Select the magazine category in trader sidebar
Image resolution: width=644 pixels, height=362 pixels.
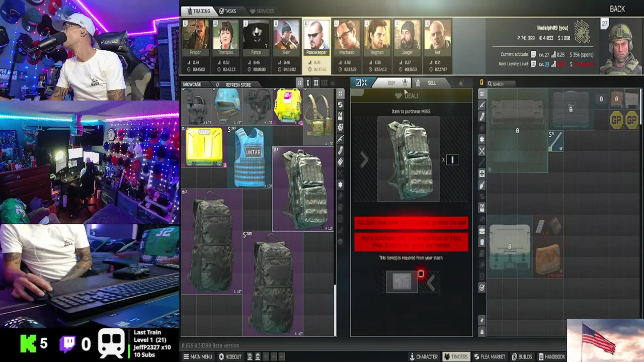click(340, 150)
